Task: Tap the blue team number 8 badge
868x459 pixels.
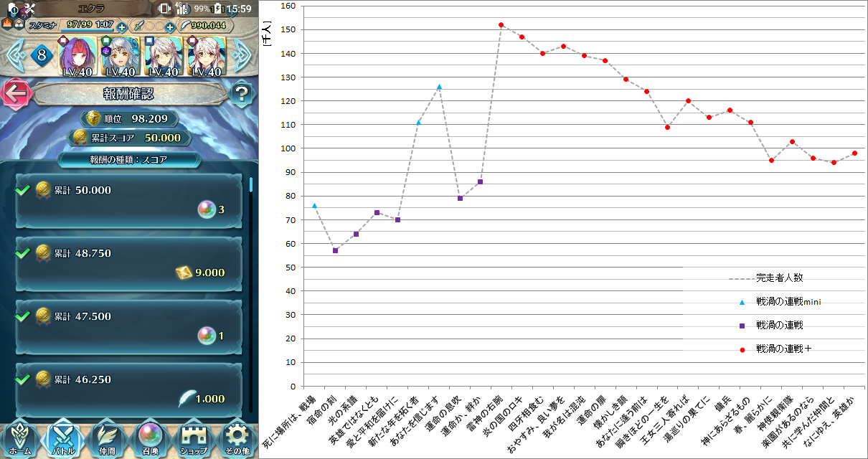Action: click(x=41, y=55)
